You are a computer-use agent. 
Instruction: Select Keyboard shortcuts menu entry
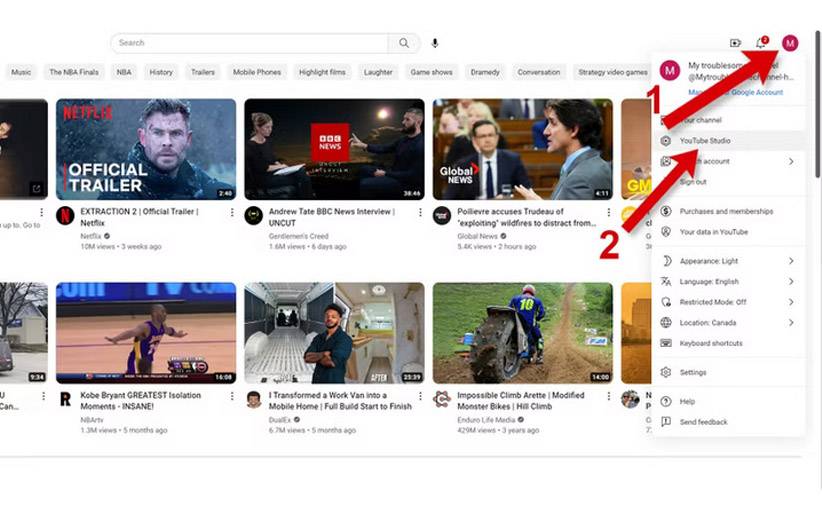pyautogui.click(x=729, y=343)
